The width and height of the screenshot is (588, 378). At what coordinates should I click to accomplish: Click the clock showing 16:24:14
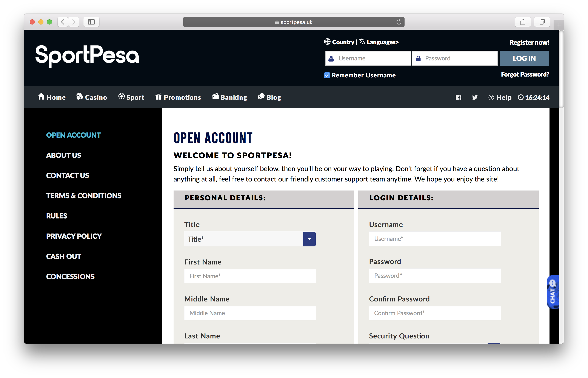(534, 97)
